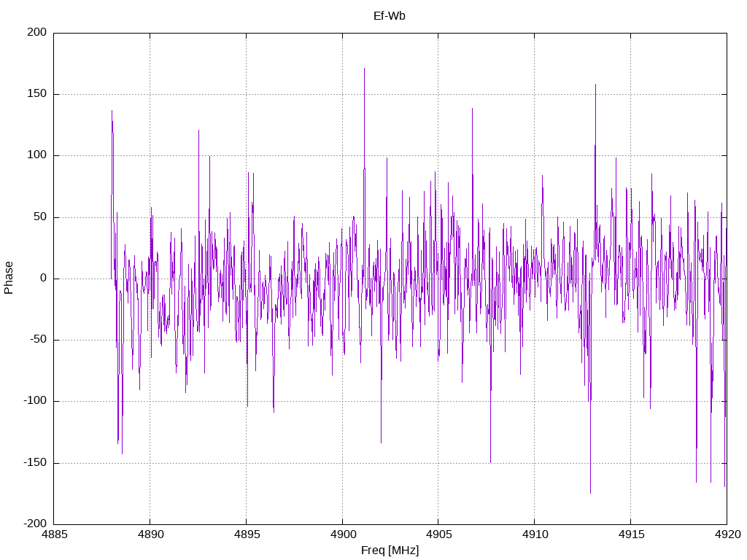The height and width of the screenshot is (560, 747).
Task: Click the x-axis tick label '4895'
Action: click(x=247, y=534)
